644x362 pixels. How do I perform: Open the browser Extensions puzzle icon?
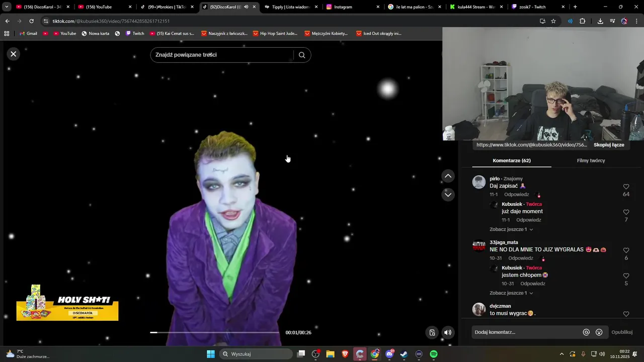pyautogui.click(x=583, y=21)
